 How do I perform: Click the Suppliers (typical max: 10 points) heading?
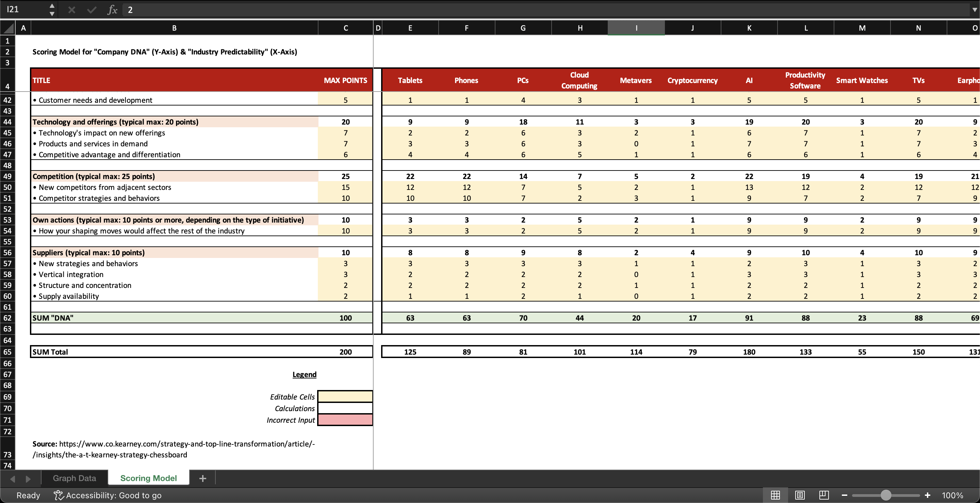[174, 253]
